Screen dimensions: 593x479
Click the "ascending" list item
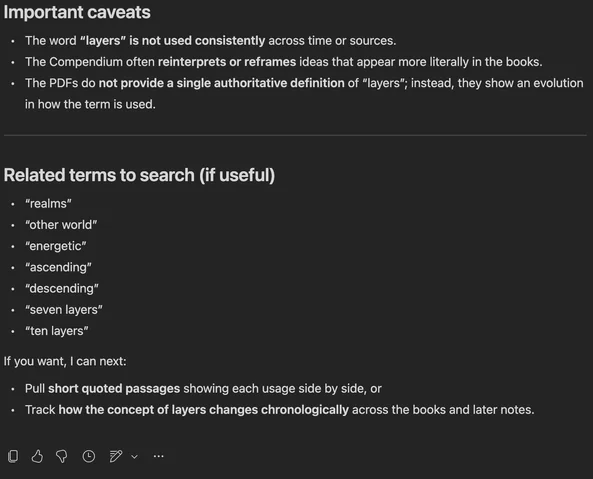[x=58, y=267]
